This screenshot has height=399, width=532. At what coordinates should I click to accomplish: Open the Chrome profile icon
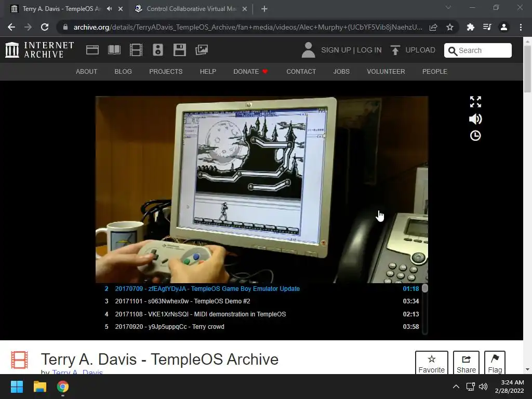pos(504,27)
